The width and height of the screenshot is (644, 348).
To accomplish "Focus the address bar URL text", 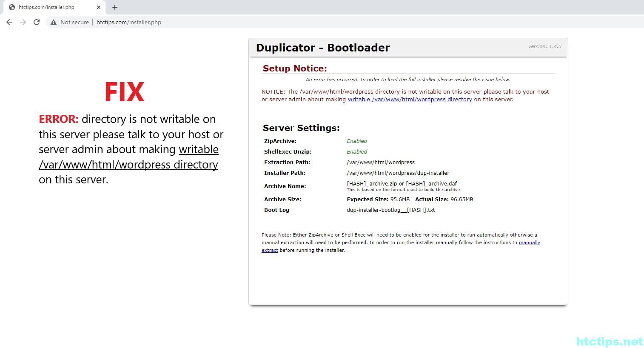I will click(129, 22).
